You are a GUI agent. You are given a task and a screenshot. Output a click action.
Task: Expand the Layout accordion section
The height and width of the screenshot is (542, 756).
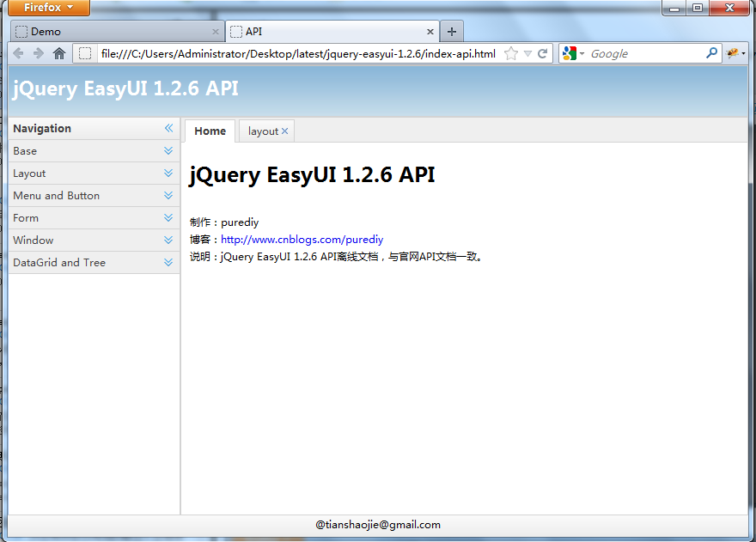[168, 174]
